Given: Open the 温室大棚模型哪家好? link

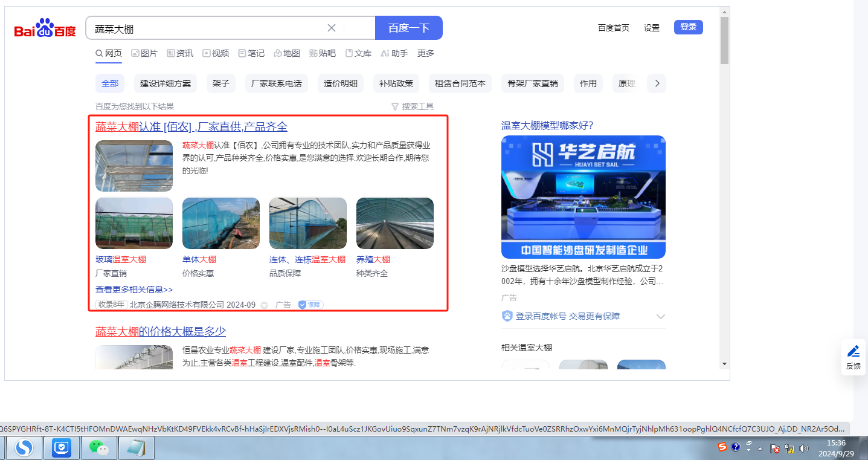Looking at the screenshot, I should [547, 126].
